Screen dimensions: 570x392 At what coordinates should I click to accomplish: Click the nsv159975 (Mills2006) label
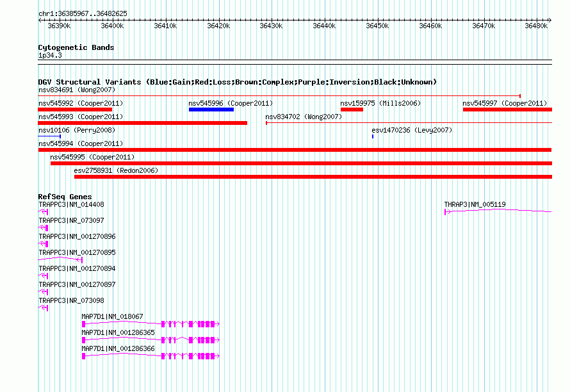coord(380,103)
